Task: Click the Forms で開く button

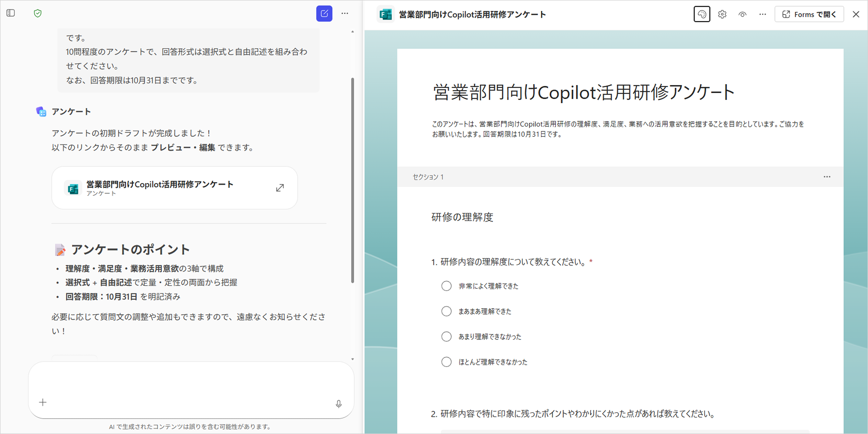Action: 809,14
